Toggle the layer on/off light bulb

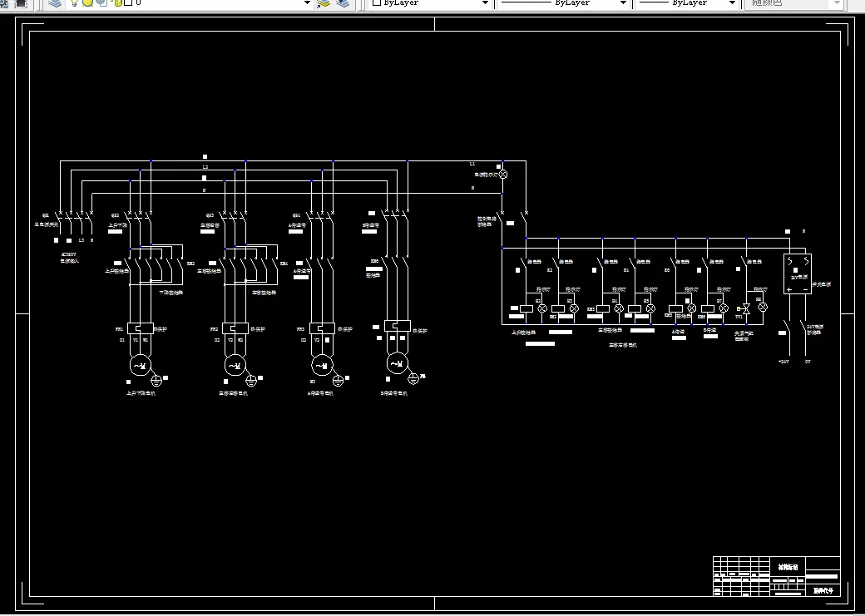(75, 2)
